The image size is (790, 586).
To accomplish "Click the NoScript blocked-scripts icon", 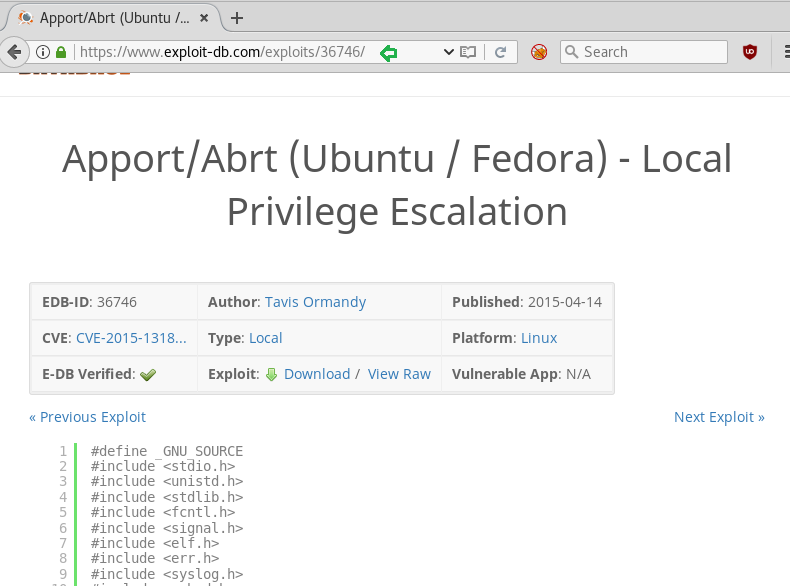I will (539, 52).
